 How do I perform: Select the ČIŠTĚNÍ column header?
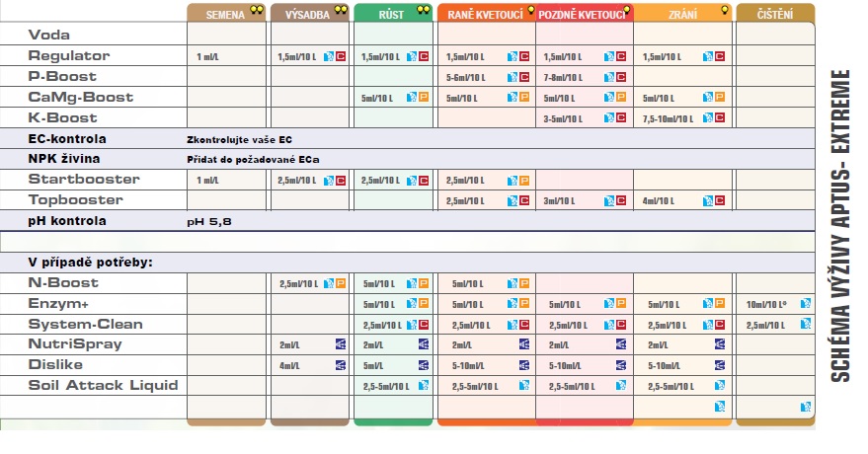tap(775, 13)
